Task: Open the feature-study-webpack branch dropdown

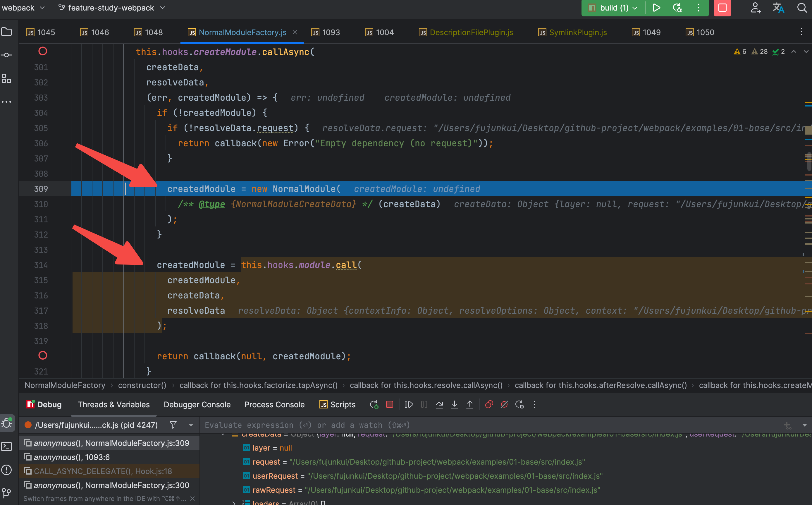Action: point(111,8)
